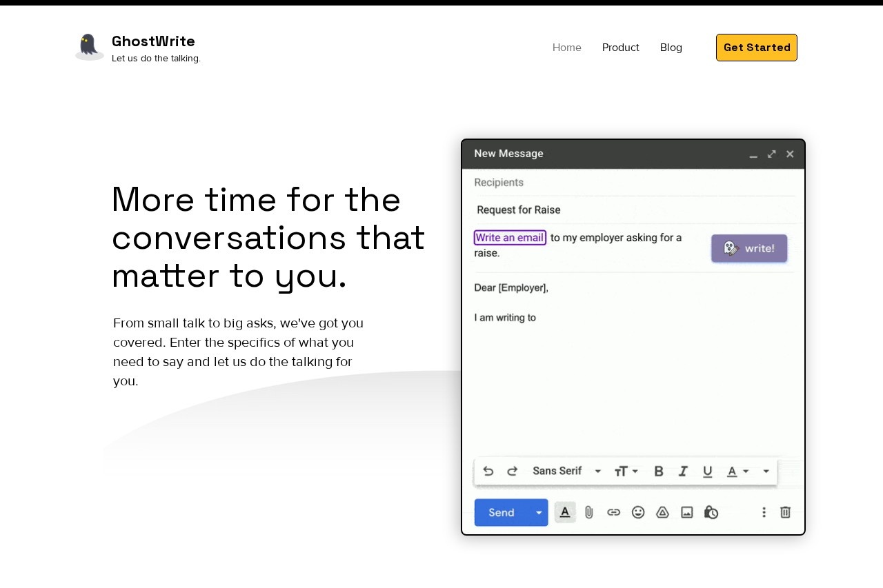Image resolution: width=883 pixels, height=588 pixels.
Task: Discard the draft with the trash icon
Action: coord(785,512)
